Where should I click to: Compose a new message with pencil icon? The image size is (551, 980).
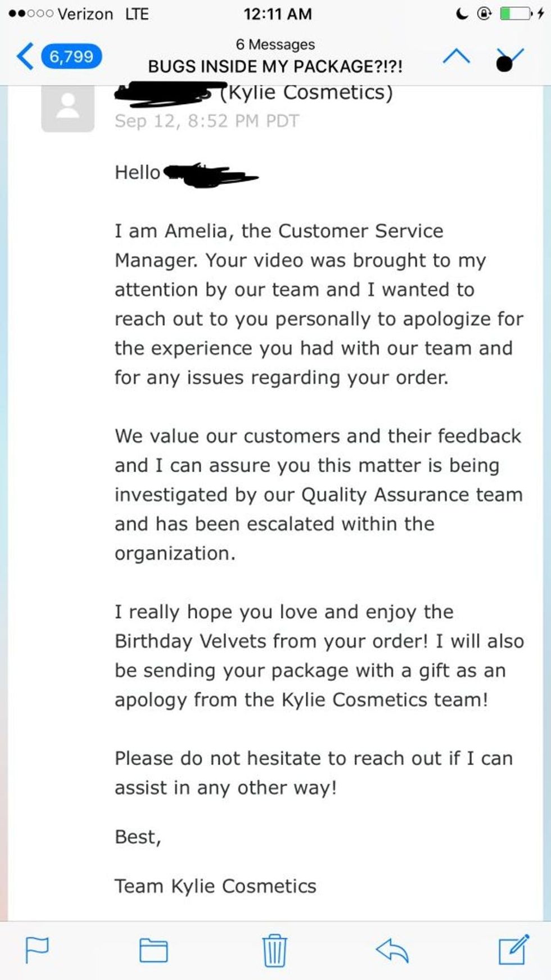(513, 949)
